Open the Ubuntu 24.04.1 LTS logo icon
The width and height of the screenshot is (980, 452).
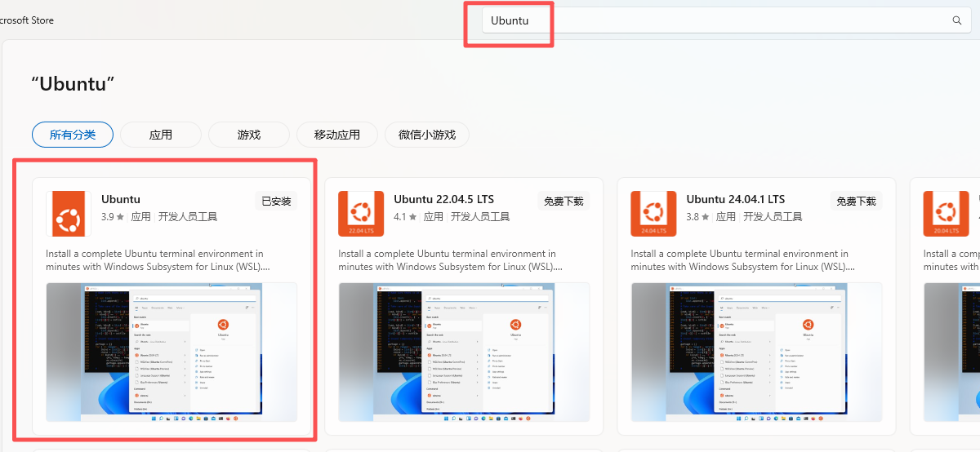653,214
